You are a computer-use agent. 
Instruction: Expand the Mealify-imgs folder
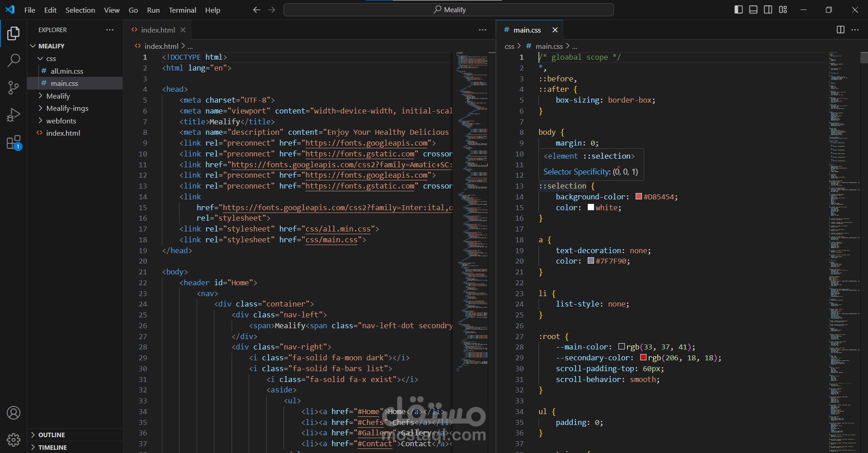click(75, 109)
